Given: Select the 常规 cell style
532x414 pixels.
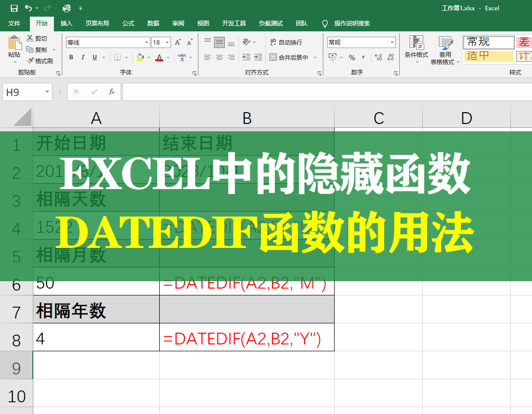Looking at the screenshot, I should pos(488,42).
